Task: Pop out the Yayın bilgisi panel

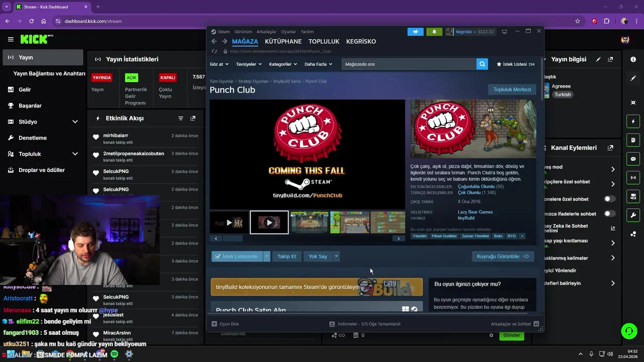Action: click(x=610, y=59)
